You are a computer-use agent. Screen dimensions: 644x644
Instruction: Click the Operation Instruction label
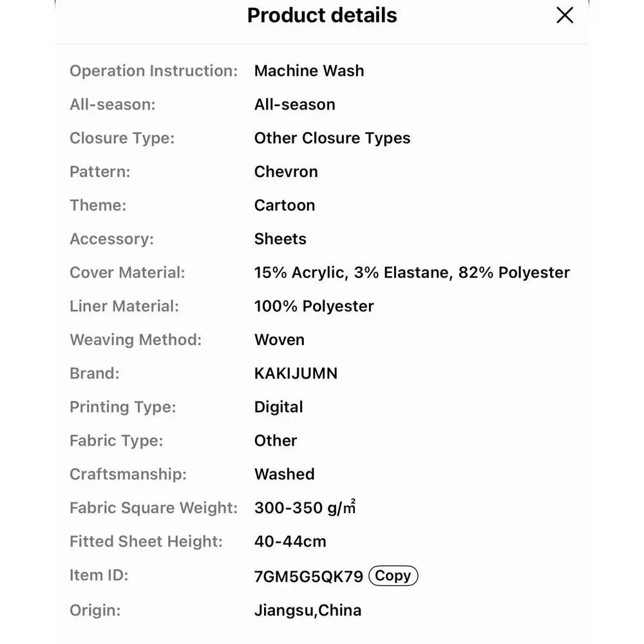pos(154,71)
